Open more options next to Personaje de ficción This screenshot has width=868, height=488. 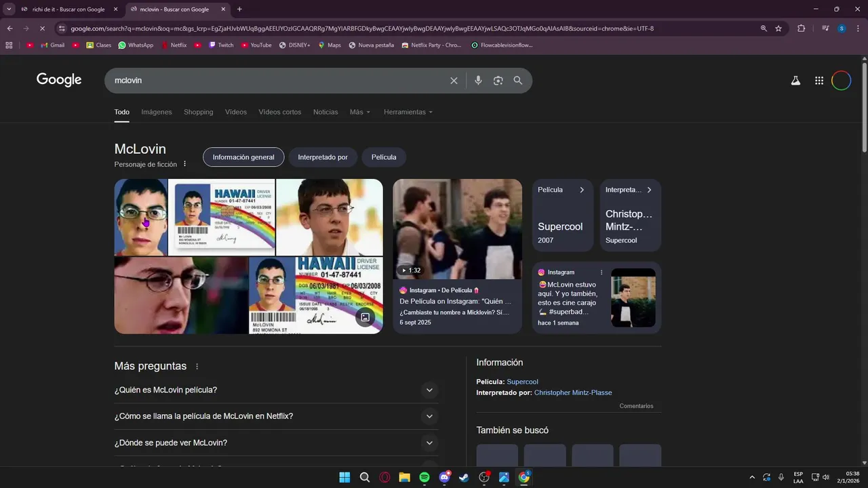coord(184,164)
